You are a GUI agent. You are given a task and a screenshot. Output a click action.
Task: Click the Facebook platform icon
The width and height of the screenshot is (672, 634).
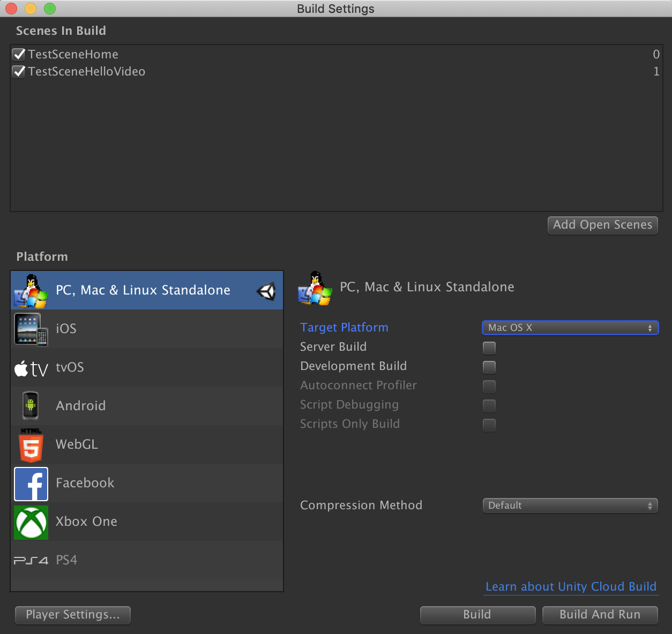31,483
